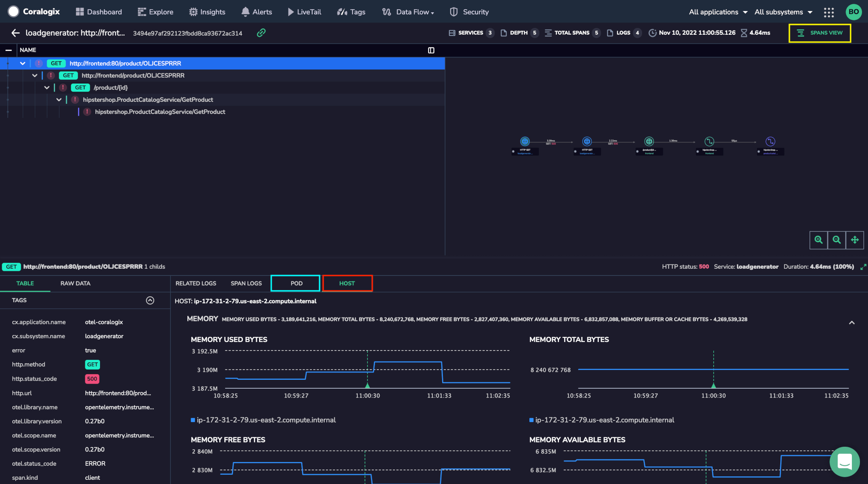The height and width of the screenshot is (484, 868).
Task: Open the BO user avatar menu
Action: click(x=854, y=12)
